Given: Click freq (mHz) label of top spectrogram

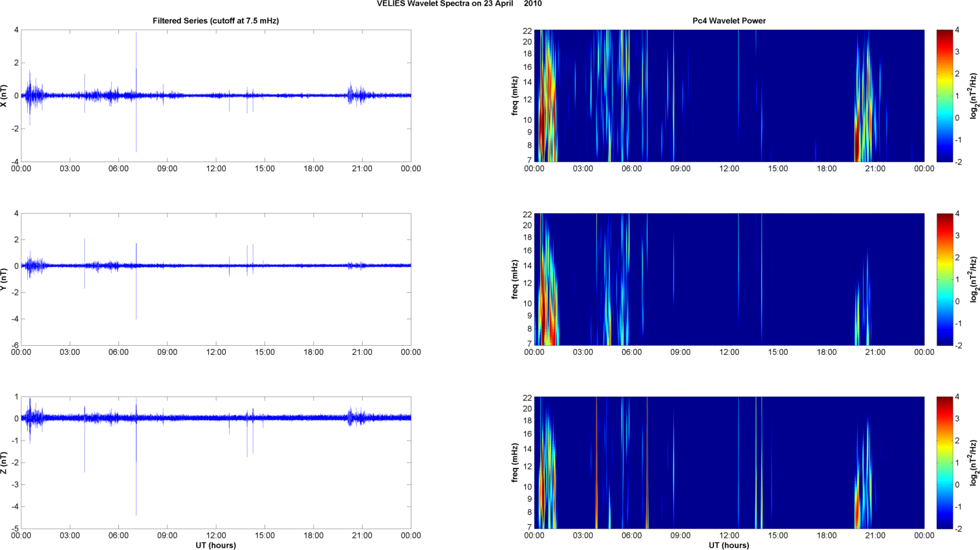Looking at the screenshot, I should [515, 96].
